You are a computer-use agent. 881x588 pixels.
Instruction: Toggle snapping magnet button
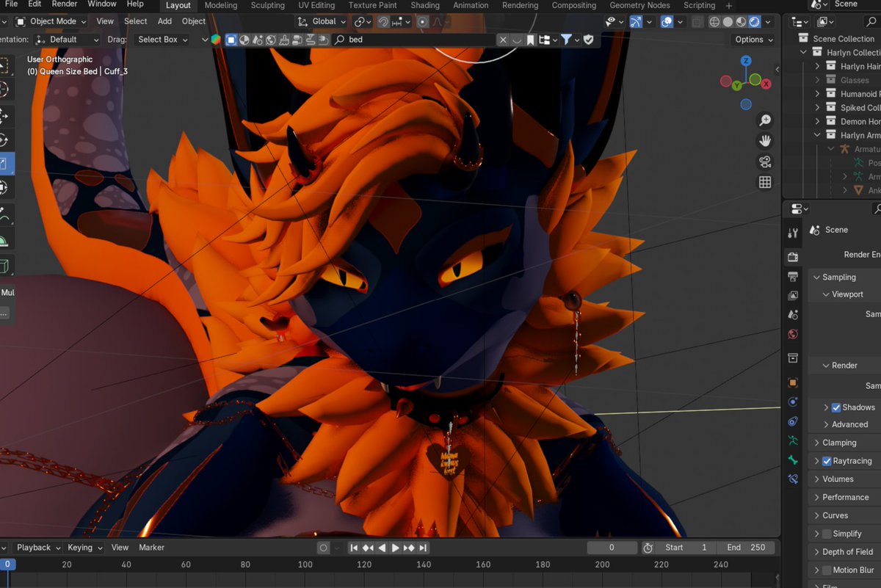[x=383, y=22]
